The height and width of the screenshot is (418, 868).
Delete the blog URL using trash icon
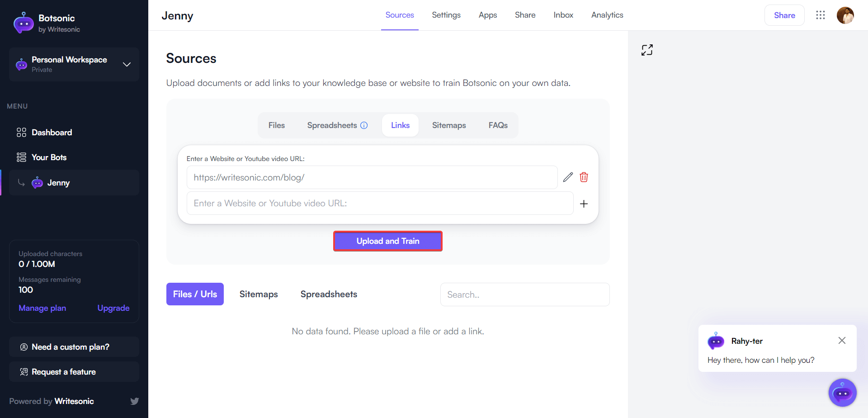[x=584, y=177]
